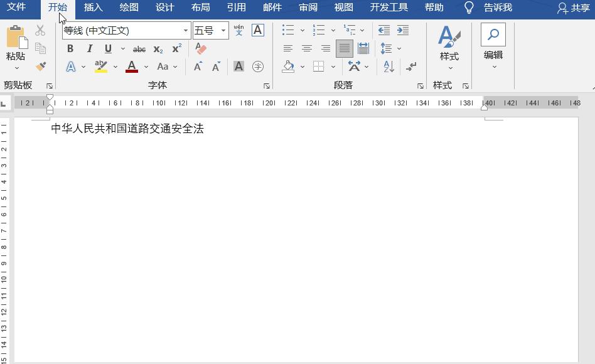Open the font size dropdown
595x364 pixels.
click(x=222, y=30)
